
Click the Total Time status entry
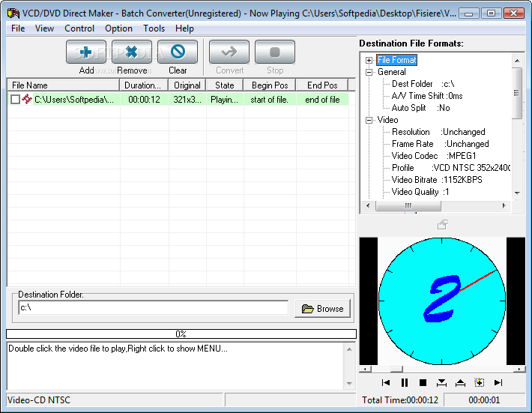coord(400,400)
